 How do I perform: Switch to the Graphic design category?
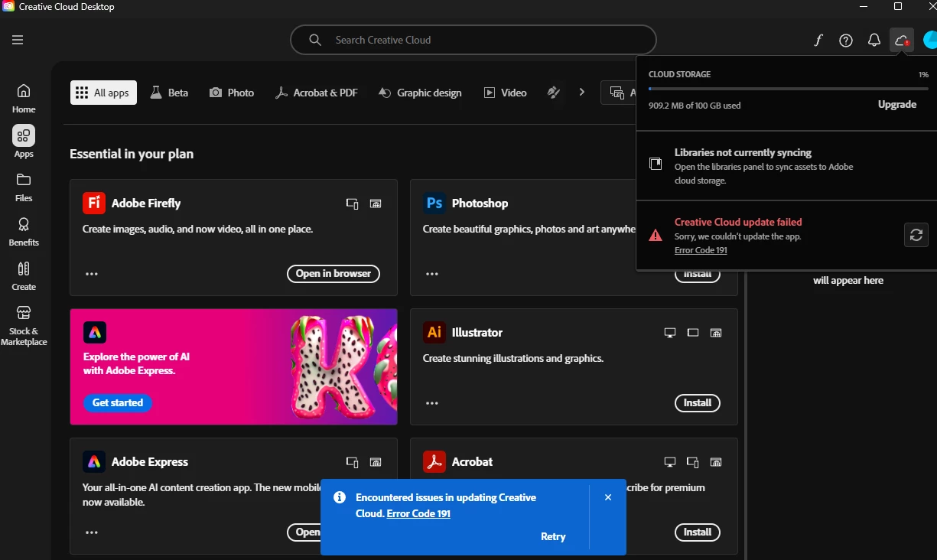click(420, 93)
